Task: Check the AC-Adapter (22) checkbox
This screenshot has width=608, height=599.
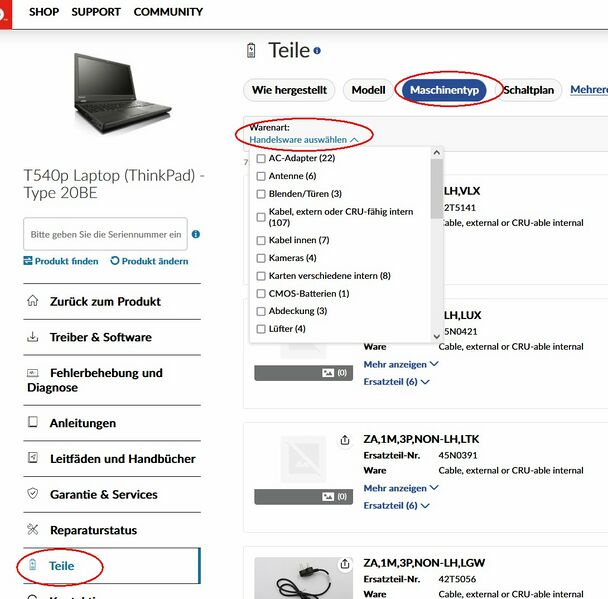Action: point(261,158)
